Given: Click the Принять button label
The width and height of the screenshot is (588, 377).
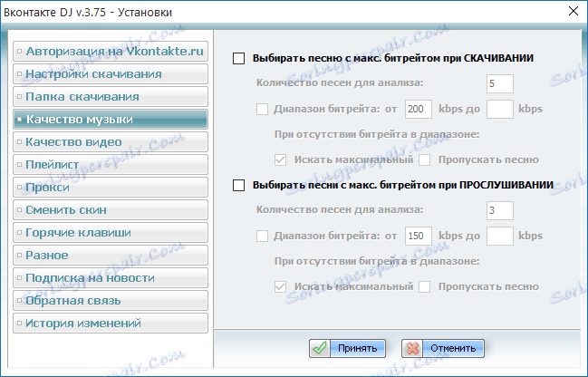Looking at the screenshot, I should click(357, 349).
